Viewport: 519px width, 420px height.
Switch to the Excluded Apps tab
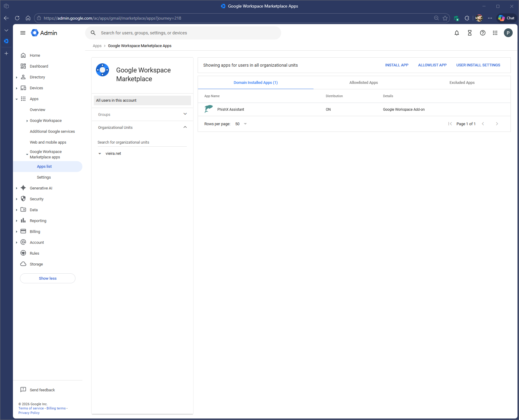point(462,83)
